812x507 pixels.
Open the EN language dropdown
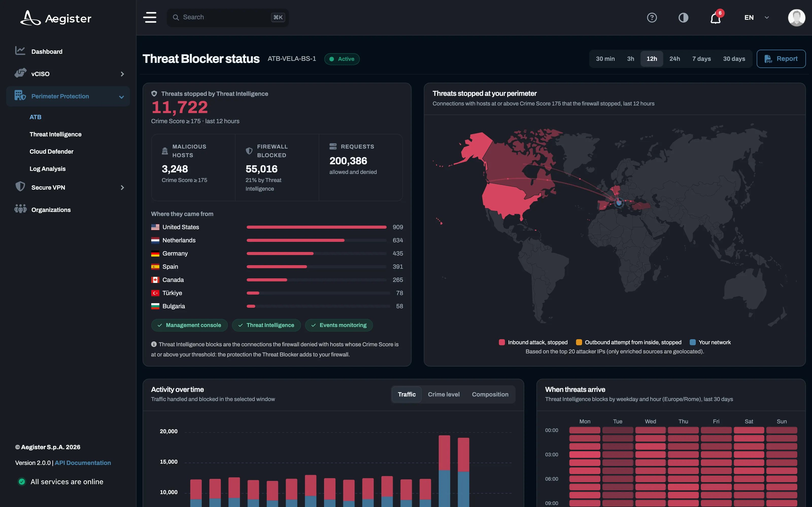(x=756, y=17)
